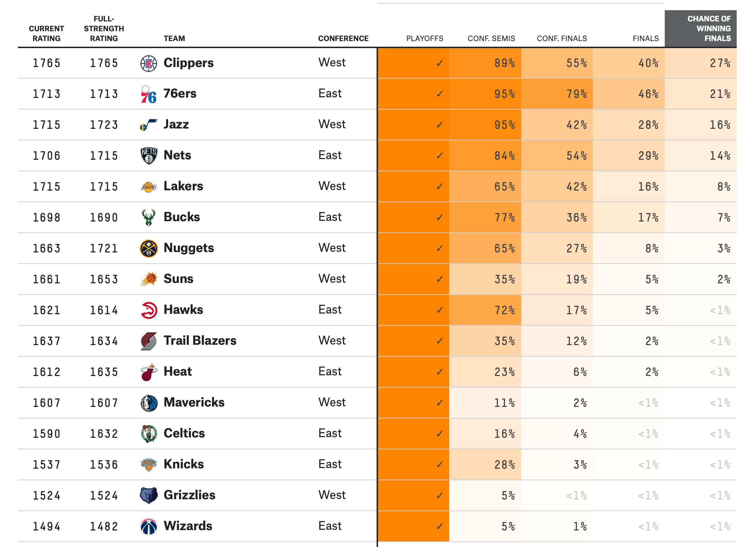Click the Bucks team logo
The width and height of the screenshot is (756, 547).
coord(148,218)
